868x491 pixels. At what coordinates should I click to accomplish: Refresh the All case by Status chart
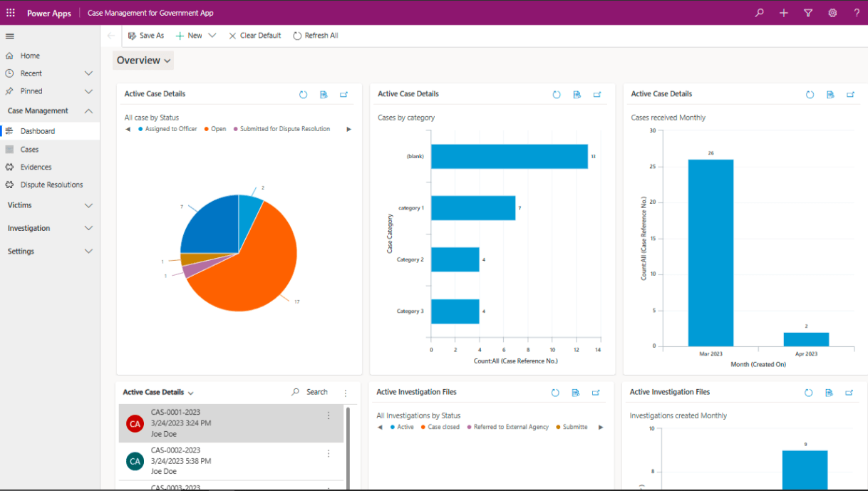click(303, 94)
